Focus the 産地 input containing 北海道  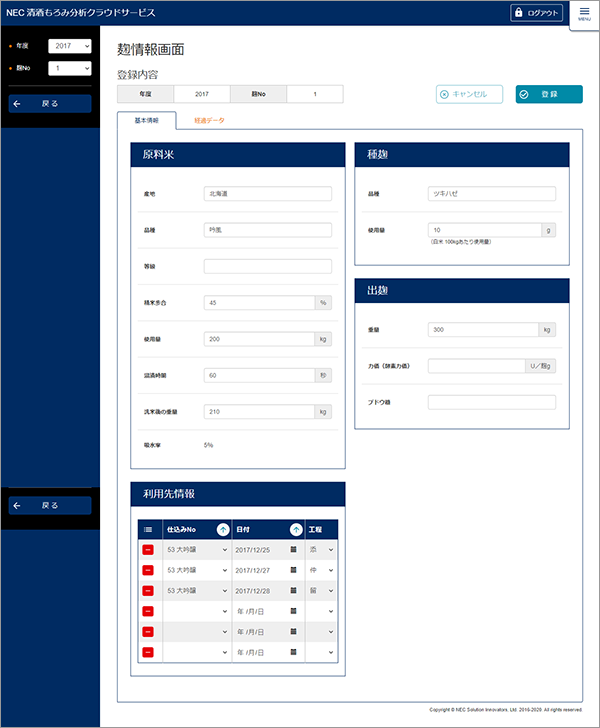(x=267, y=194)
